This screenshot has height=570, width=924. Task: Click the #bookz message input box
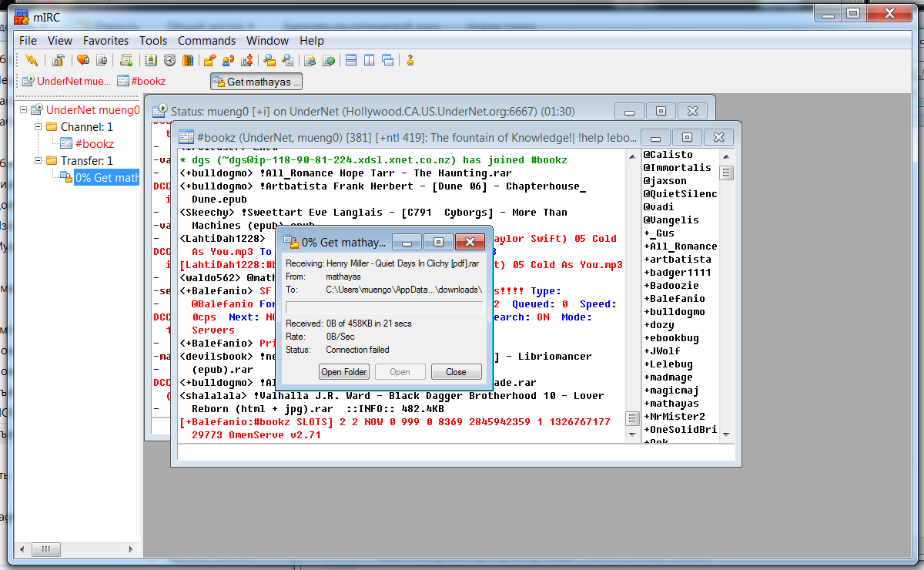coord(456,452)
